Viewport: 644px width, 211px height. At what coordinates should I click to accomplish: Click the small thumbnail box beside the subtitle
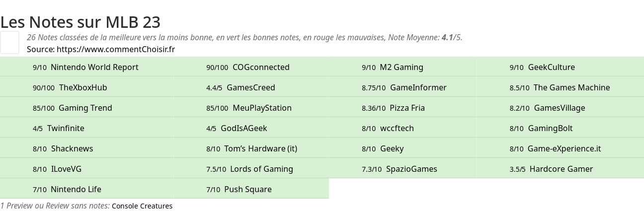pos(9,42)
